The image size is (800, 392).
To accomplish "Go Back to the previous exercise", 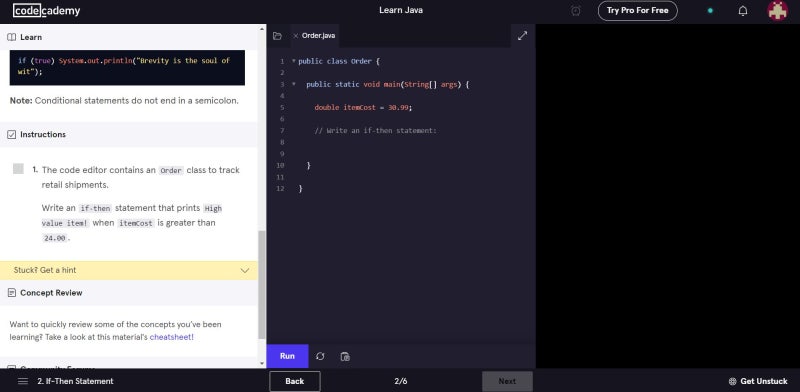I will coord(295,381).
